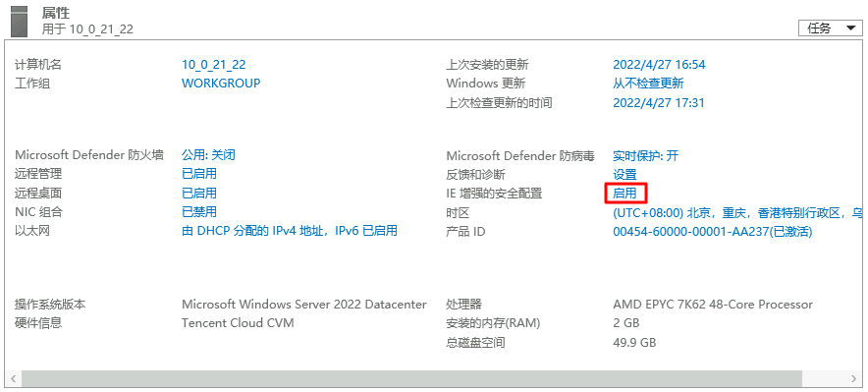Click 已启用 next to 远程管理
Viewport: 868px width, 392px height.
point(199,174)
